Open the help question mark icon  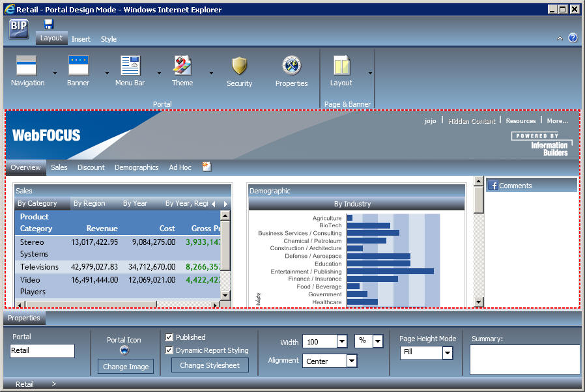tap(573, 38)
